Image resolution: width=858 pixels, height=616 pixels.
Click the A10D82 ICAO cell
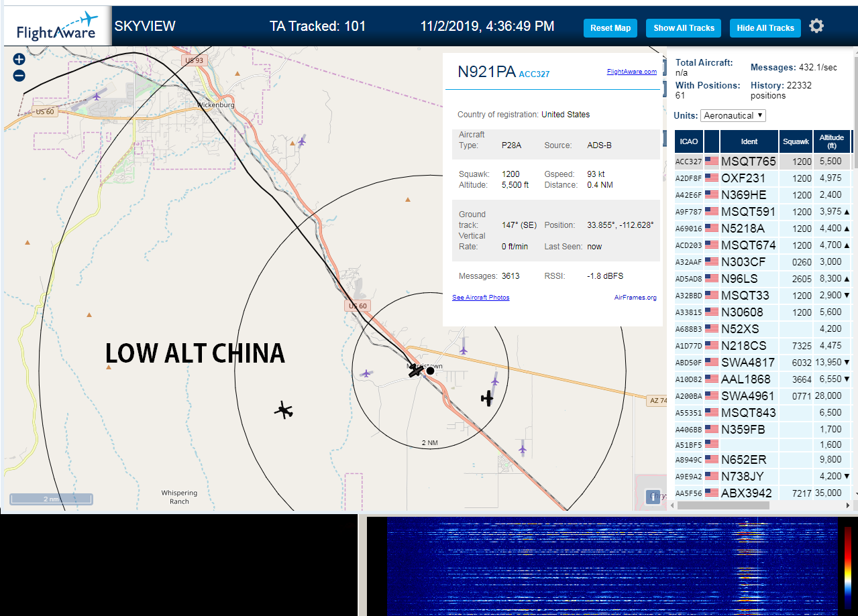[x=688, y=379]
